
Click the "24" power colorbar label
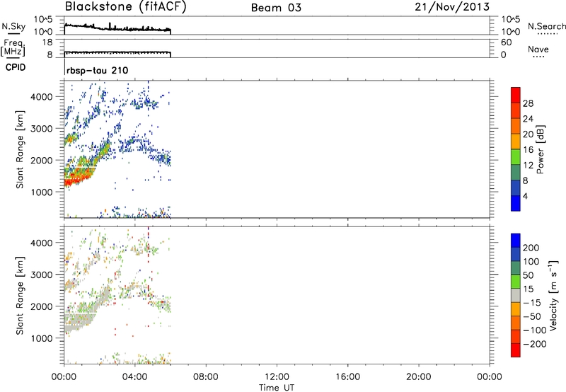(x=528, y=119)
